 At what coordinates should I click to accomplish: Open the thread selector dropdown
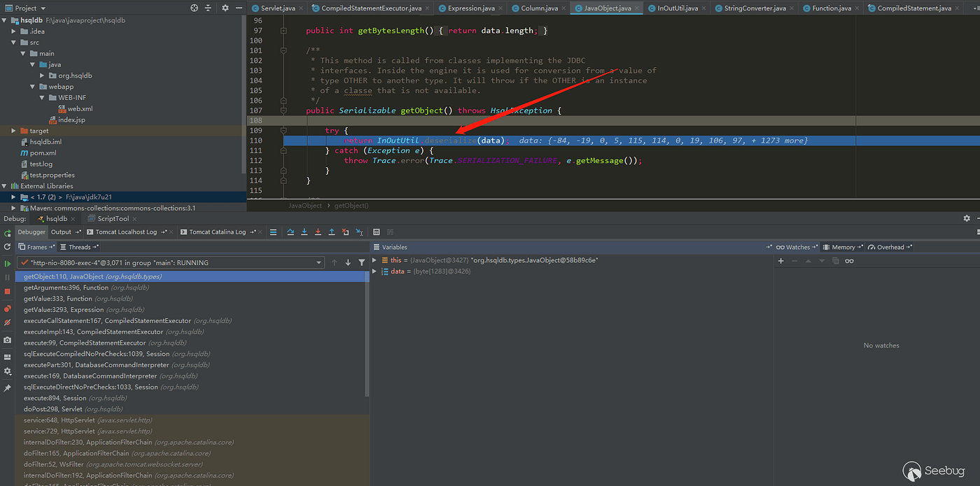click(x=319, y=263)
